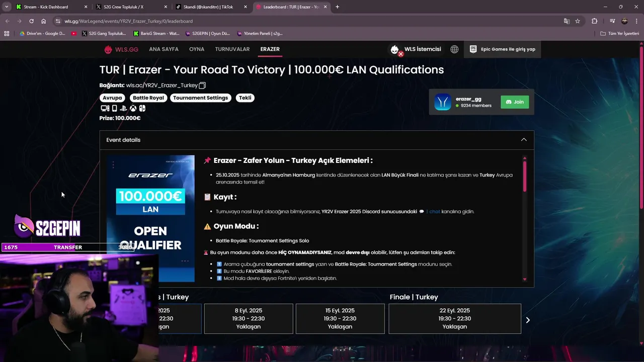Click the WLS İstemcisi link
644x362 pixels.
click(423, 49)
